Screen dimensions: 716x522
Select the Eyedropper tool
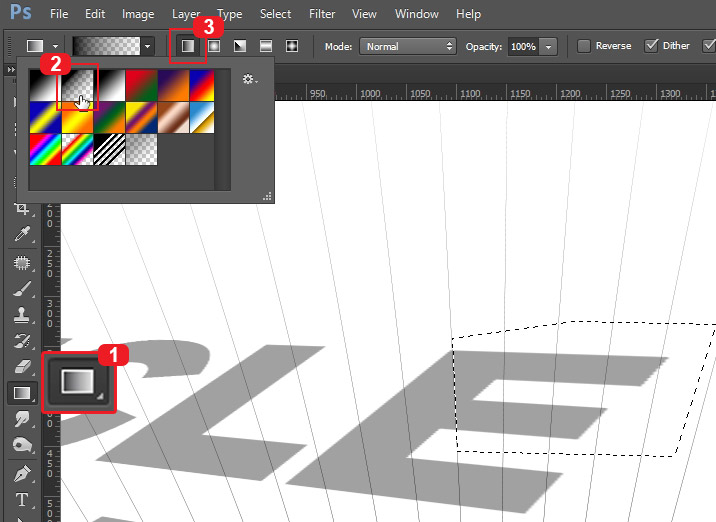click(x=22, y=234)
